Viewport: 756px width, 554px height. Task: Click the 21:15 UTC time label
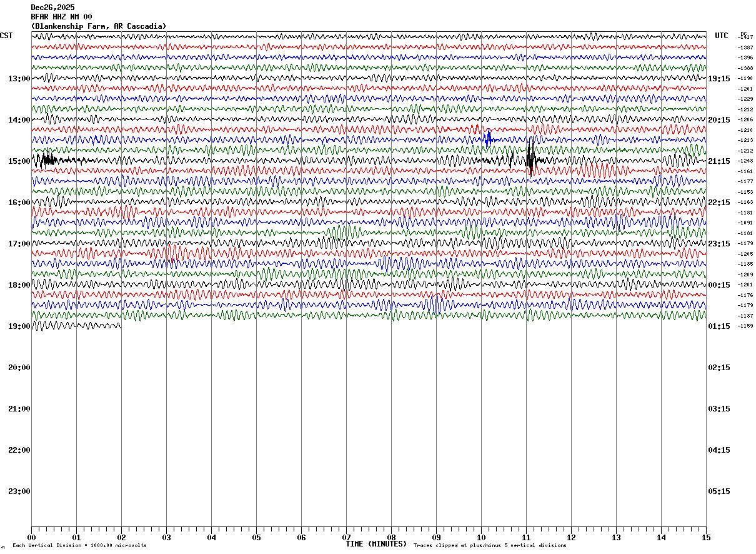[719, 161]
